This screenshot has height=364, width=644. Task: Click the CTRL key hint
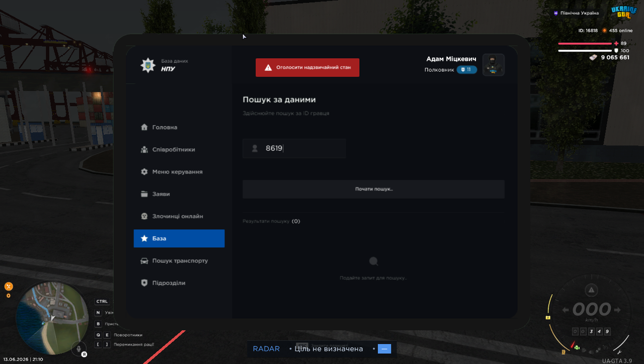(x=102, y=302)
